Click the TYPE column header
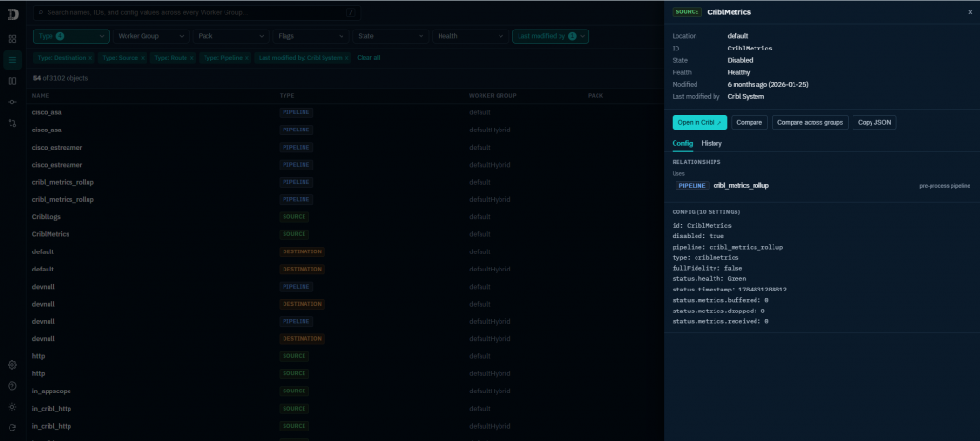 coord(287,96)
